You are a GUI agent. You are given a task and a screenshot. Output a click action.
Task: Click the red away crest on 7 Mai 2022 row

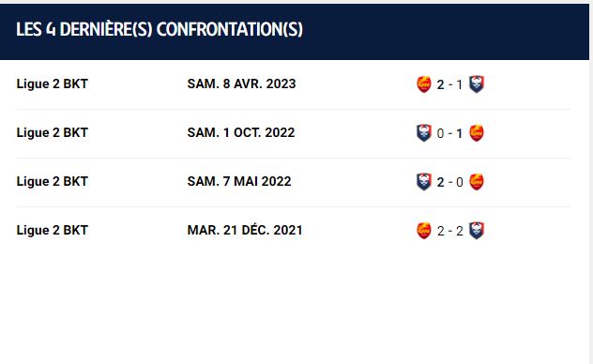477,181
